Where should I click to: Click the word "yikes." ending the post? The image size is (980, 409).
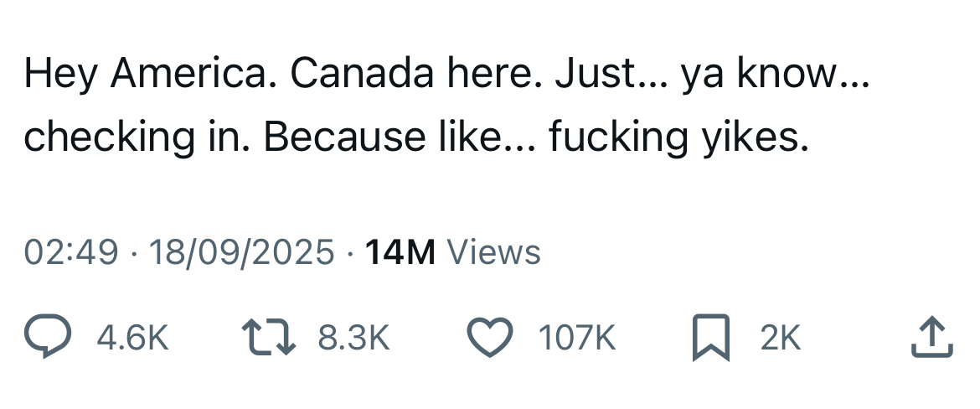pos(754,137)
